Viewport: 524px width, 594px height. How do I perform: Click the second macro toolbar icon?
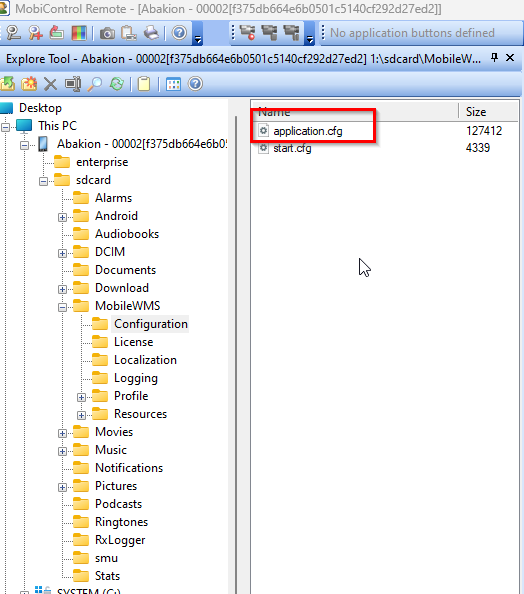tap(270, 33)
